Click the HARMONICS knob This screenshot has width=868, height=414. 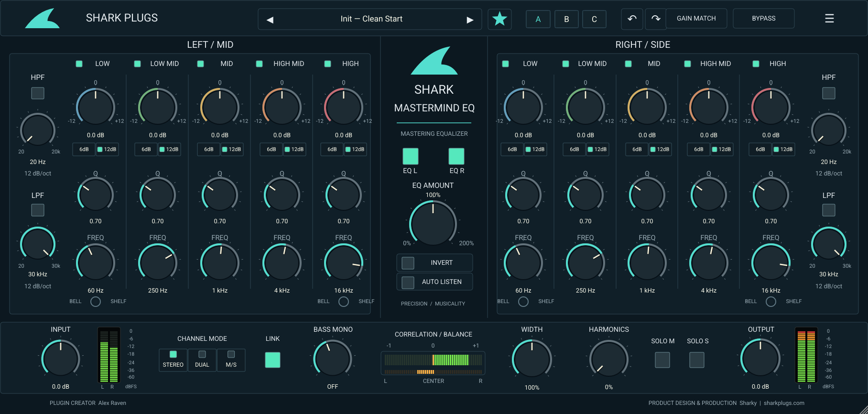(609, 359)
